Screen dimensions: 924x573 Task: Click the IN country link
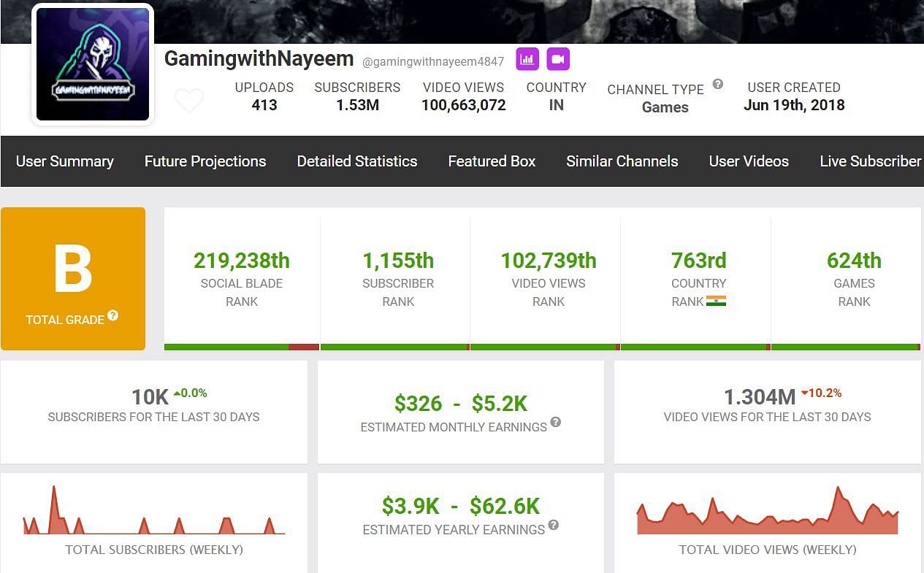556,105
